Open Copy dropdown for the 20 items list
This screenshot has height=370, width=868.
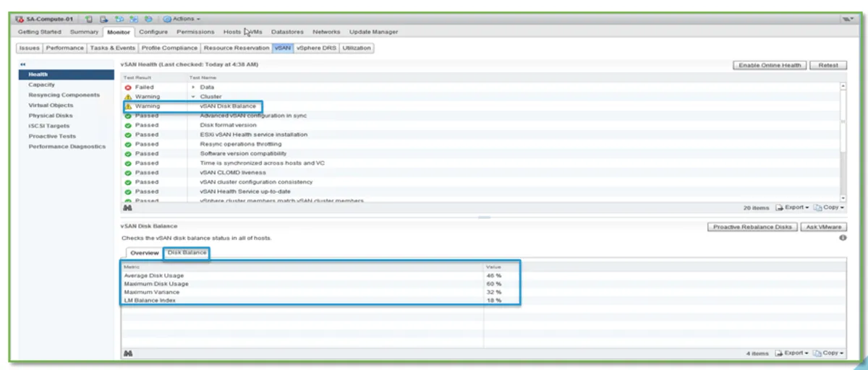[x=829, y=207]
